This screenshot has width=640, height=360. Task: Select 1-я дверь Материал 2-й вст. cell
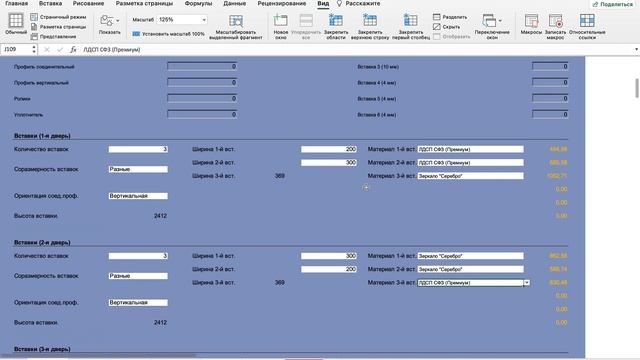click(x=470, y=162)
